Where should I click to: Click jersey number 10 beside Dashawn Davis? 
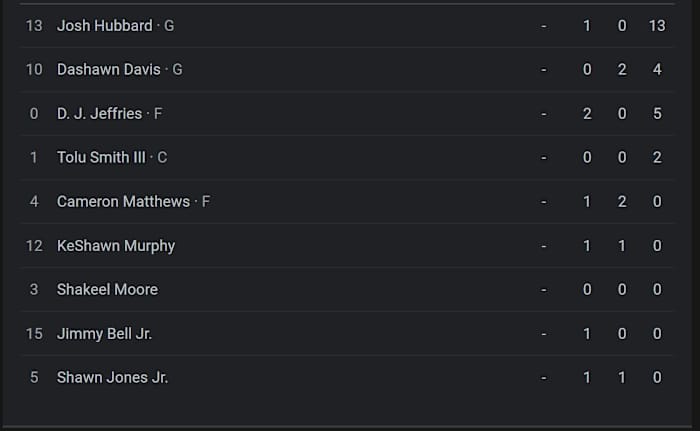coord(34,69)
